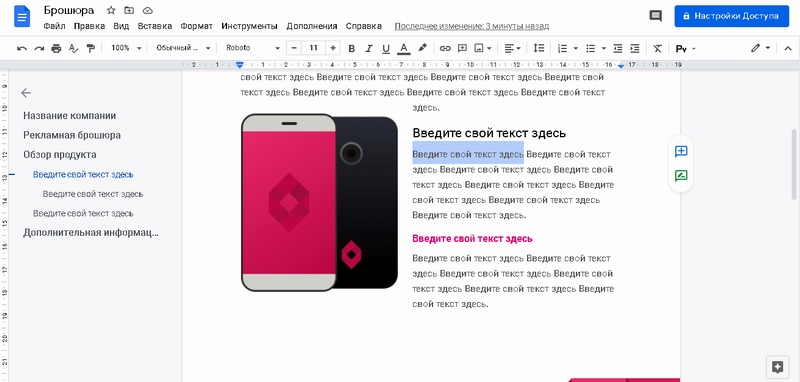This screenshot has width=800, height=382.
Task: Star the Брошюра document
Action: coord(111,10)
